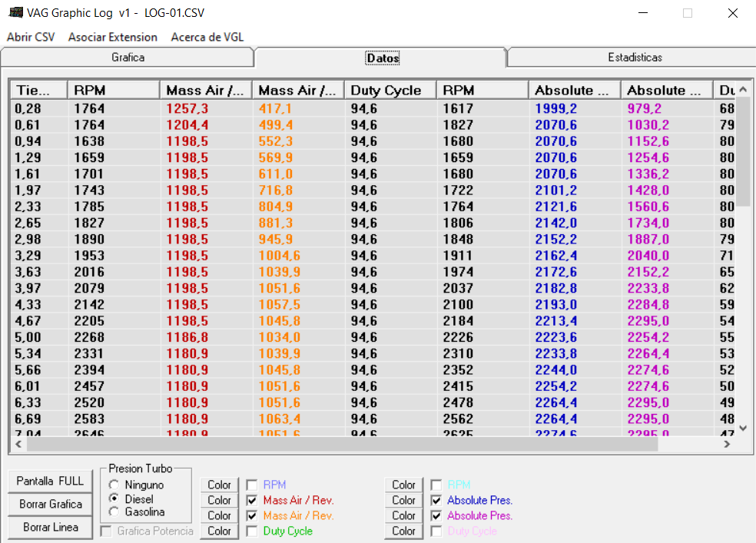
Task: Click the blue cell 1999,2
Action: (556, 108)
